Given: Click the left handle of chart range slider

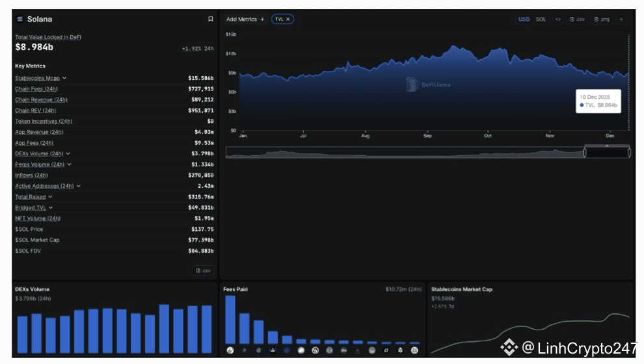Looking at the screenshot, I should point(584,153).
